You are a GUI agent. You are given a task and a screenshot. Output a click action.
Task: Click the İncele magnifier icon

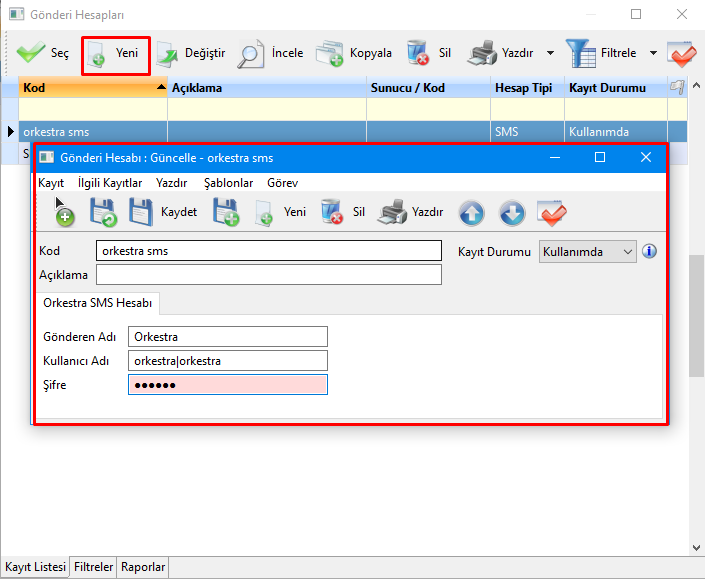[x=251, y=53]
